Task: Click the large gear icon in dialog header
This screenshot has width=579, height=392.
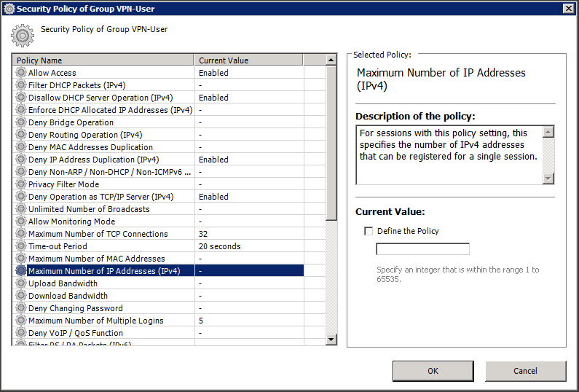Action: (x=23, y=36)
